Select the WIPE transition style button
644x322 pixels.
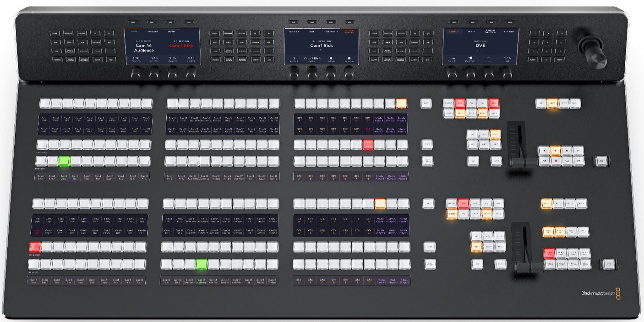(x=495, y=134)
